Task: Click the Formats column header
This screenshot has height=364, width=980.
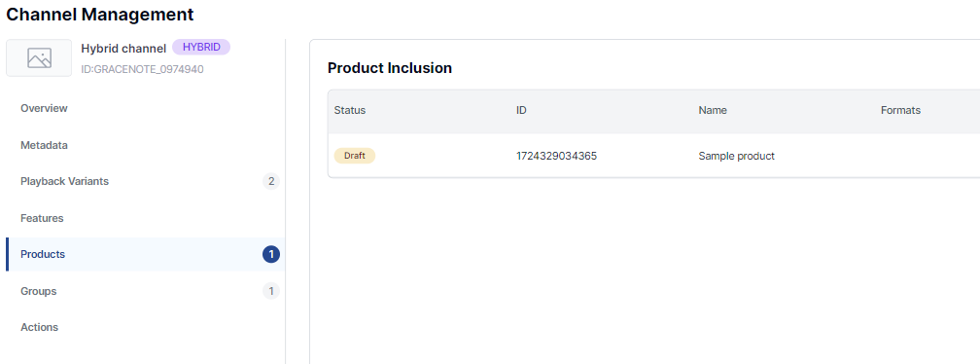Action: click(x=900, y=110)
